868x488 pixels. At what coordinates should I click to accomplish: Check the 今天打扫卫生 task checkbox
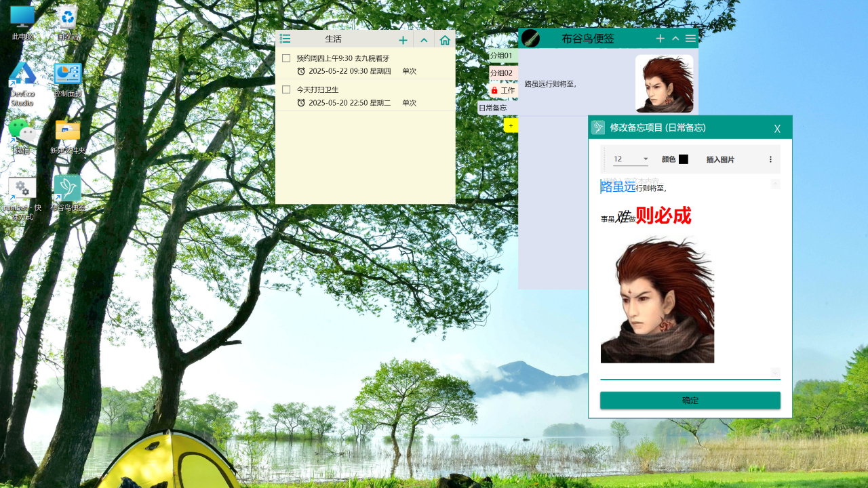[x=286, y=89]
